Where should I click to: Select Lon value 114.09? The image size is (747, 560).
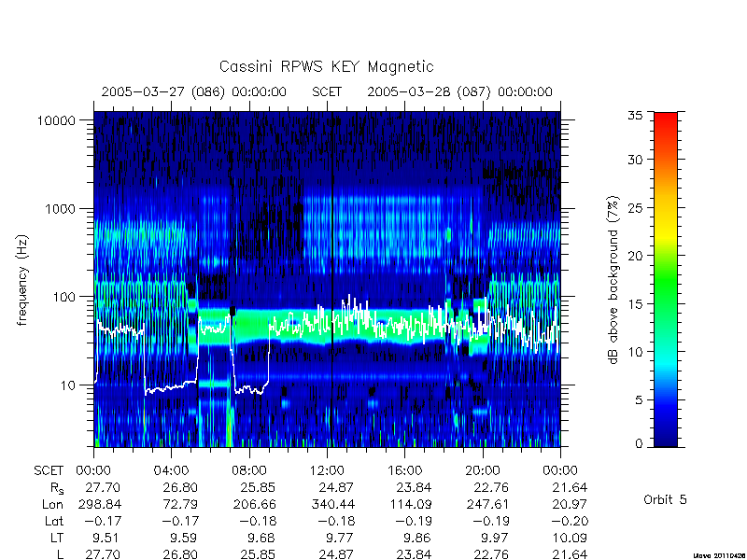pyautogui.click(x=411, y=504)
